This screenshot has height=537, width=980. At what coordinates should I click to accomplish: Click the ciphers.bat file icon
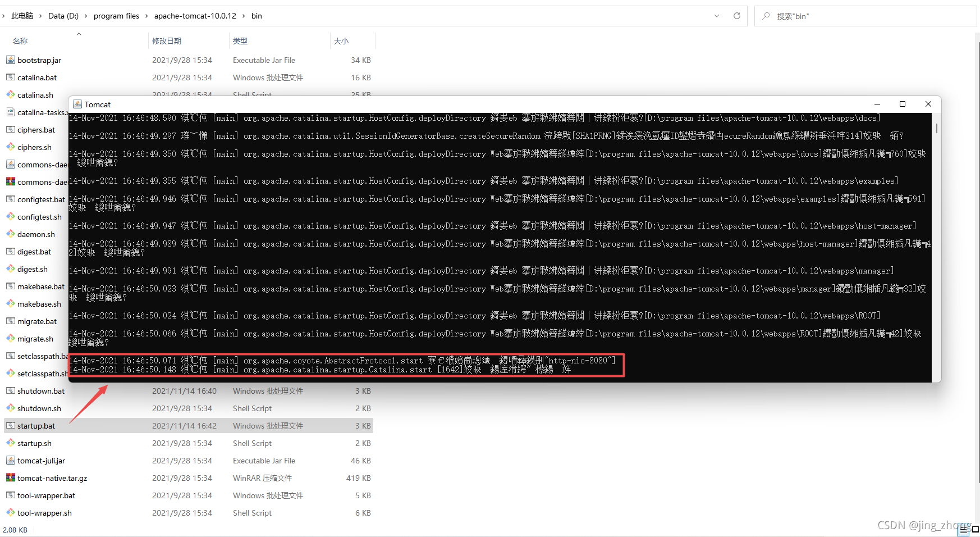[x=11, y=130]
